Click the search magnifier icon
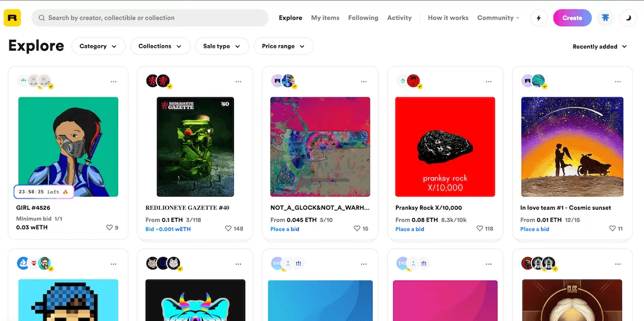This screenshot has height=321, width=644. (42, 18)
